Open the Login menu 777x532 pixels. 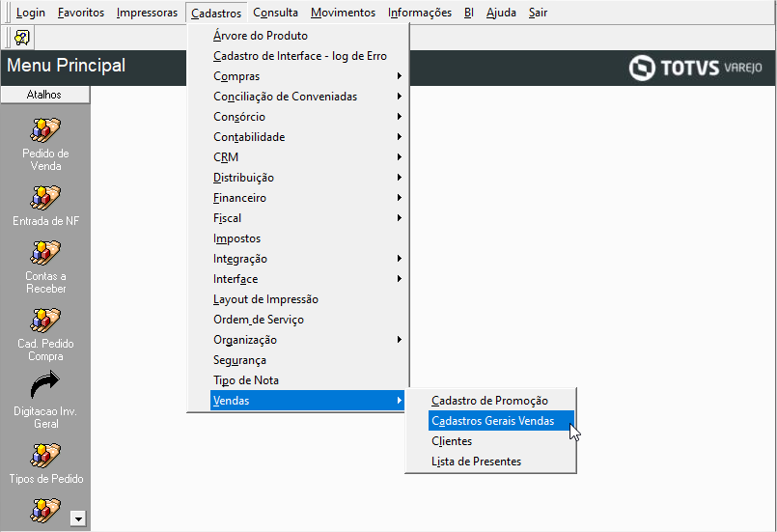coord(31,13)
